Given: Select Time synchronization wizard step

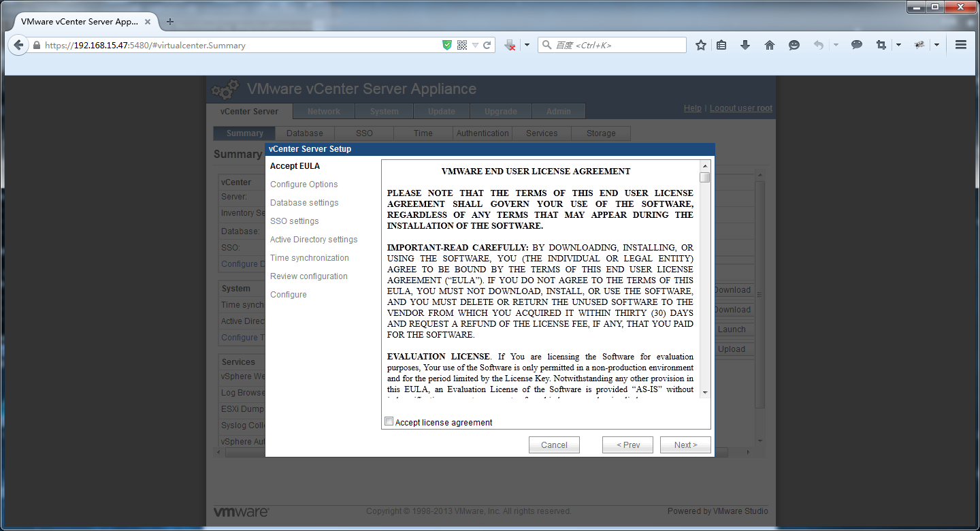Looking at the screenshot, I should [x=310, y=258].
